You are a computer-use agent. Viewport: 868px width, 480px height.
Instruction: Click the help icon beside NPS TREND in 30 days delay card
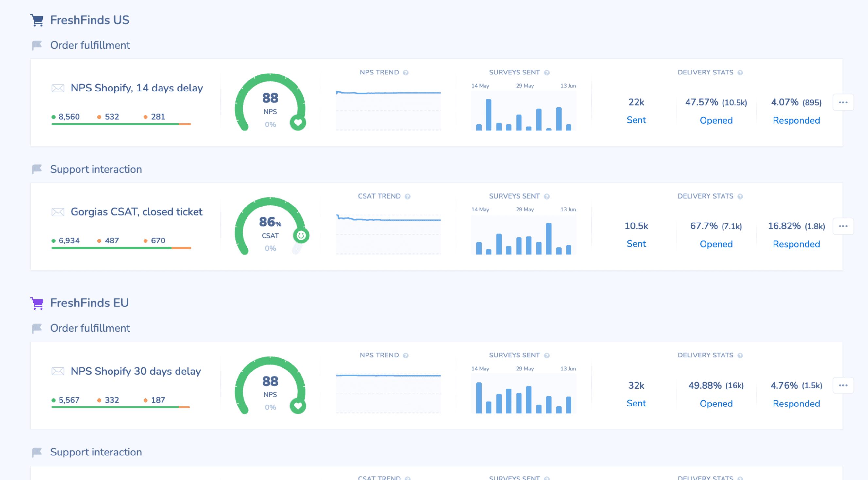click(x=406, y=356)
